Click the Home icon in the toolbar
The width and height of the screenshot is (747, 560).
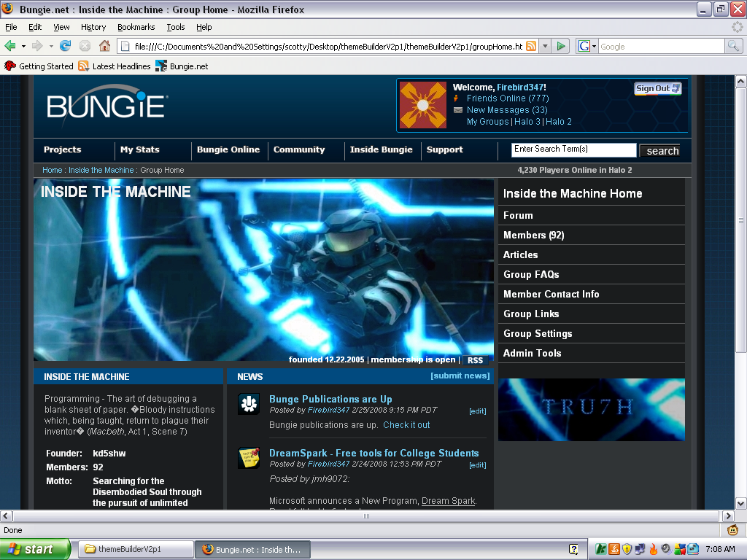pos(104,46)
